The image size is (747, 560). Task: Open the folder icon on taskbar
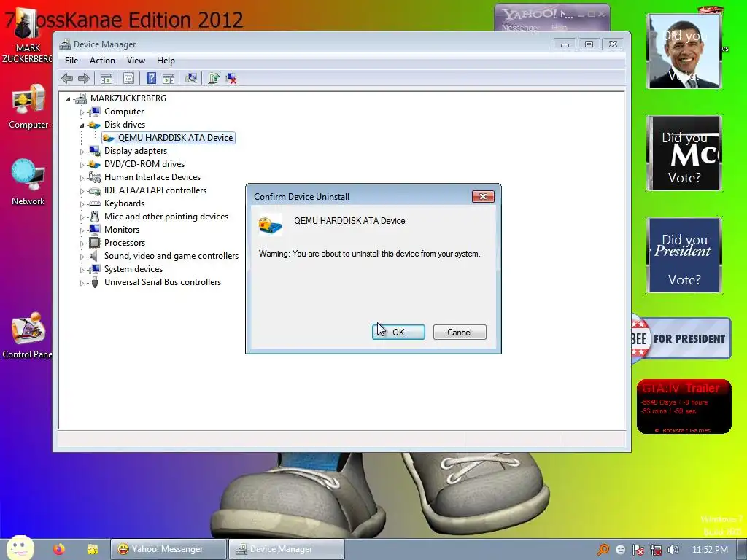93,549
